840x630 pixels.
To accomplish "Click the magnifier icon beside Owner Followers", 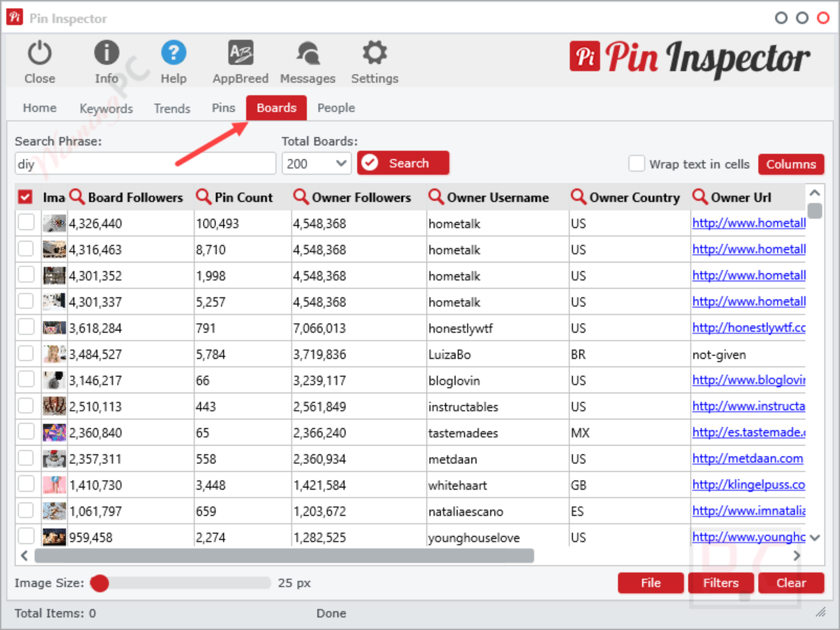I will [301, 197].
